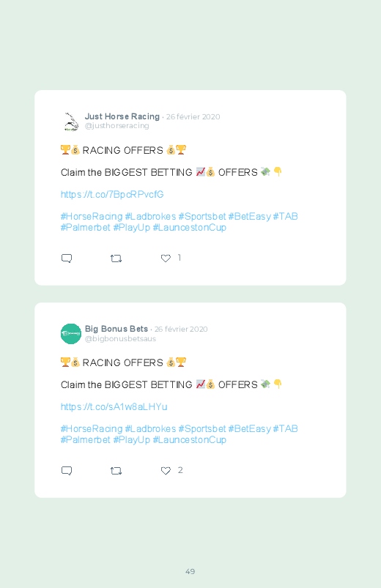
Task: Click reply icon on Big Bonus Bets tweet
Action: click(x=67, y=471)
